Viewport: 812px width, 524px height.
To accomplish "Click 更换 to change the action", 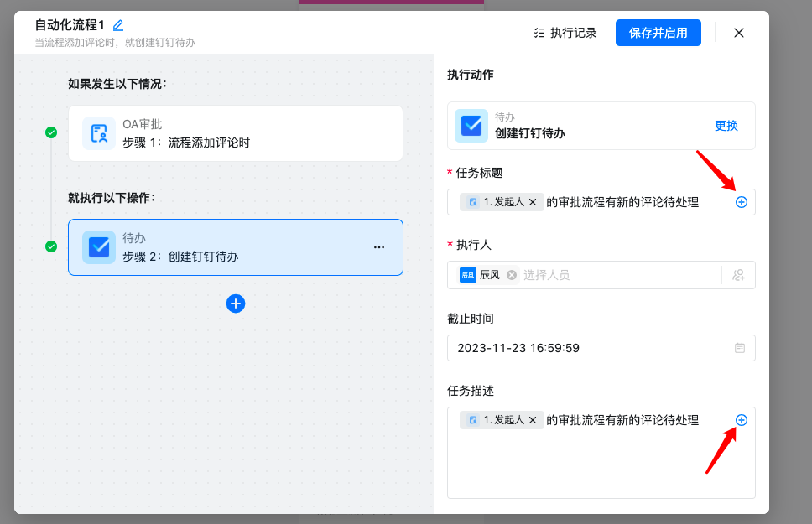I will pyautogui.click(x=726, y=126).
